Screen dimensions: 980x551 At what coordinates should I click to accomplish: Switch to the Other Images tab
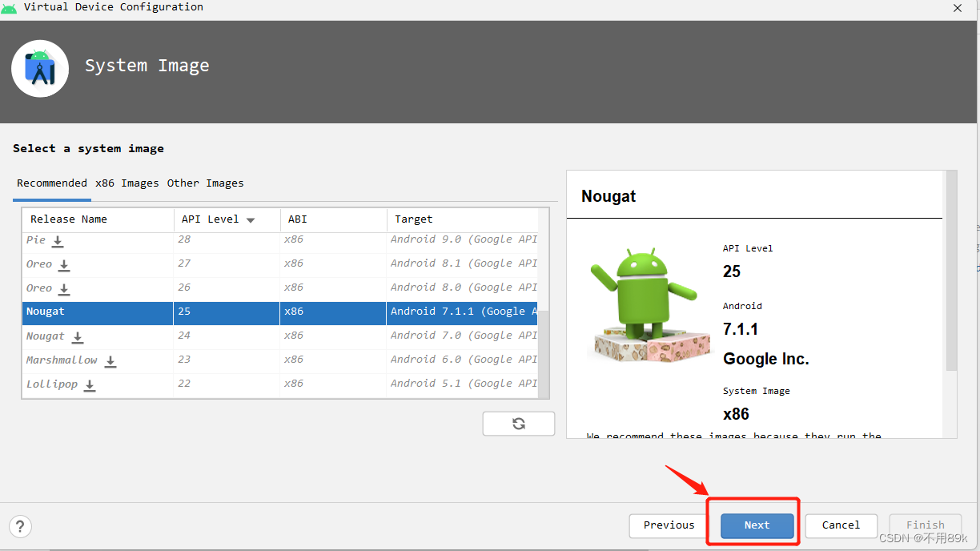[206, 183]
